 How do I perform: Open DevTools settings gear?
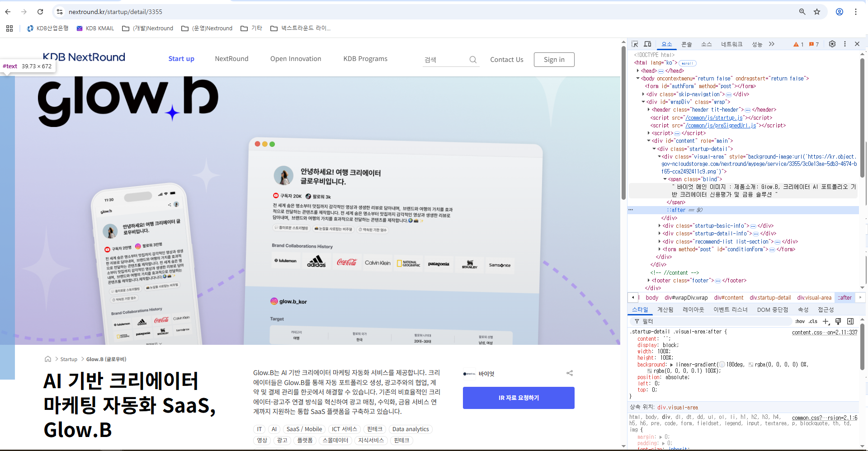pos(832,44)
